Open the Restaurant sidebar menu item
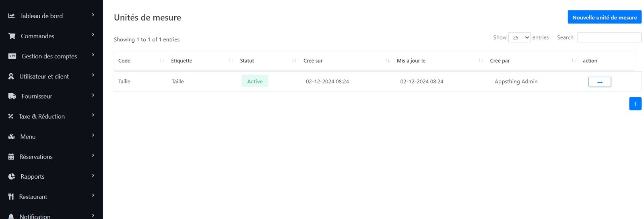644x219 pixels. (x=33, y=196)
